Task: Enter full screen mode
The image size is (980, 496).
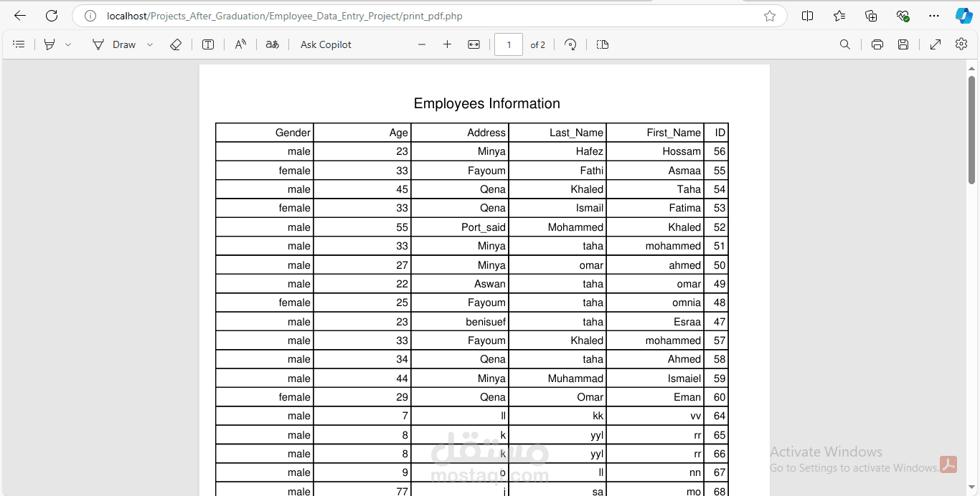Action: click(x=936, y=44)
